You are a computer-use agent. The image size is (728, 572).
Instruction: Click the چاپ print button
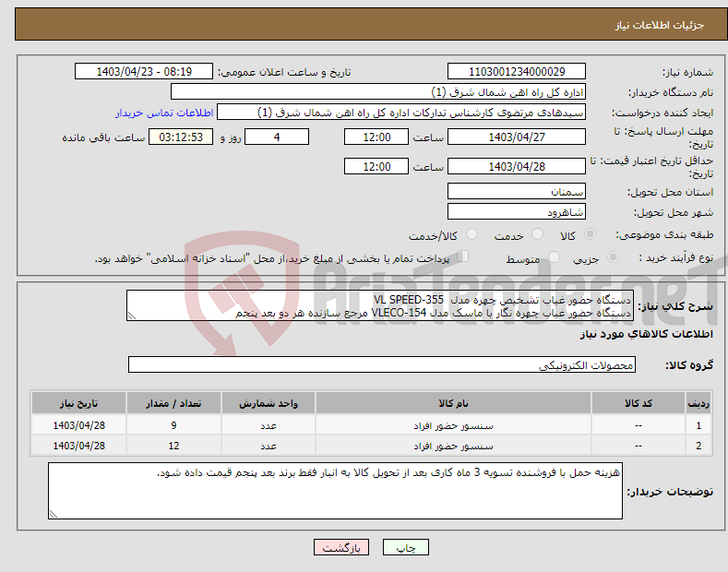coord(406,547)
